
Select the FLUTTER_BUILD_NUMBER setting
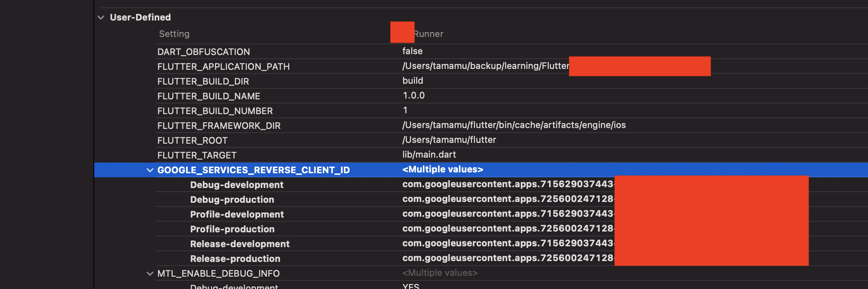tap(215, 111)
